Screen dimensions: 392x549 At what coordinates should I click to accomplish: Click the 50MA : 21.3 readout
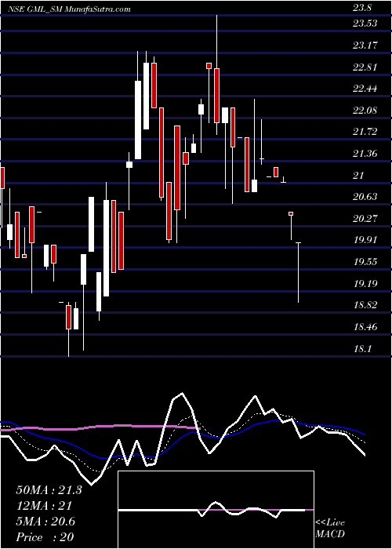pos(49,490)
